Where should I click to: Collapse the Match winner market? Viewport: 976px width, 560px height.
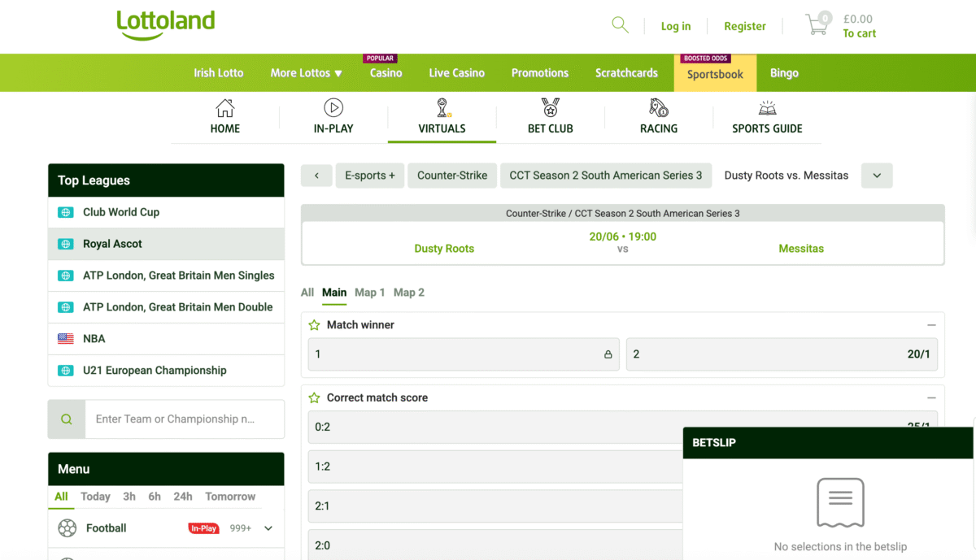(x=931, y=325)
